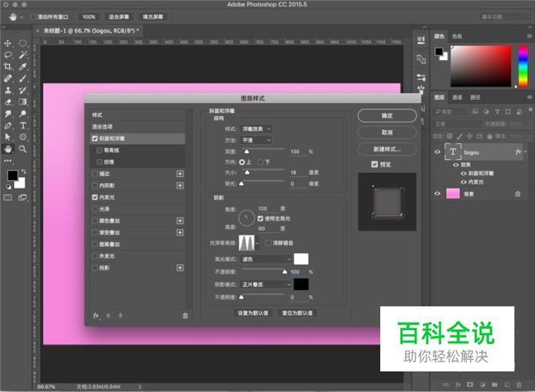This screenshot has width=535, height=392.
Task: Click fx icon at bottom of style list
Action: click(x=96, y=316)
